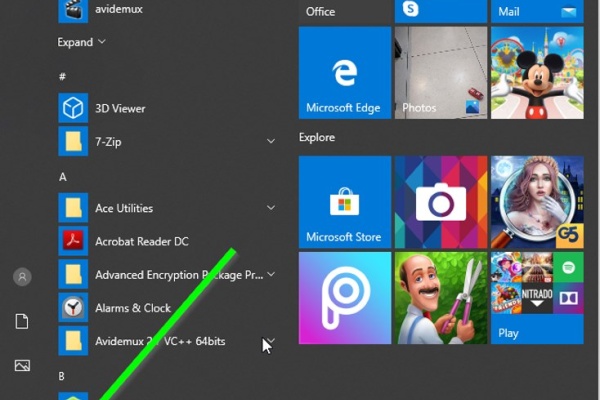Open the Office tile
The height and width of the screenshot is (400, 600).
tap(345, 11)
